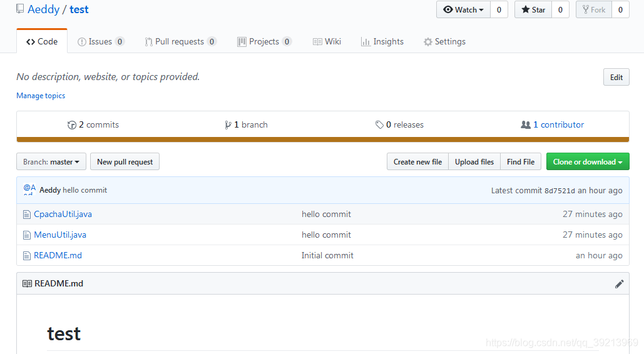Click the fork count next to Fork
This screenshot has height=354, width=644.
[621, 10]
